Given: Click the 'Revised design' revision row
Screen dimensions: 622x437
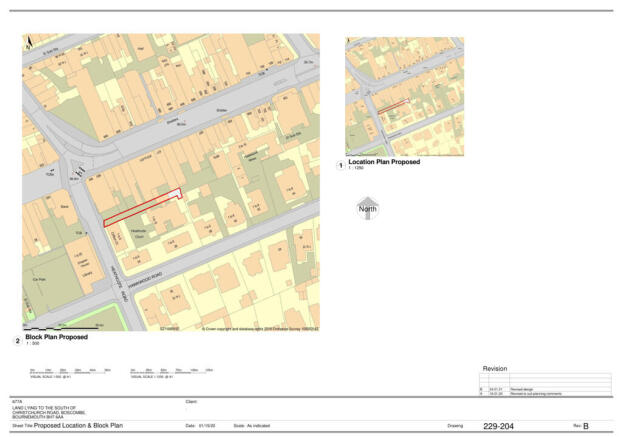Looking at the screenshot, I should [545, 389].
